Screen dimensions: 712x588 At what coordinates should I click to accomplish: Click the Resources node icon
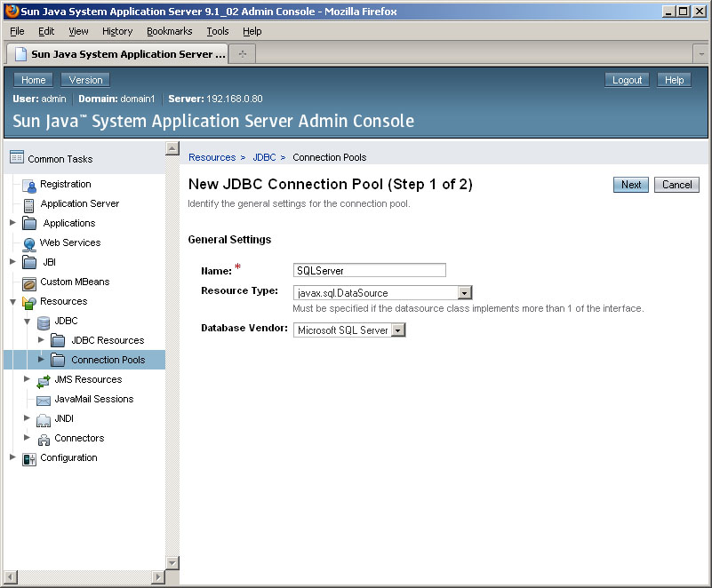pos(29,303)
